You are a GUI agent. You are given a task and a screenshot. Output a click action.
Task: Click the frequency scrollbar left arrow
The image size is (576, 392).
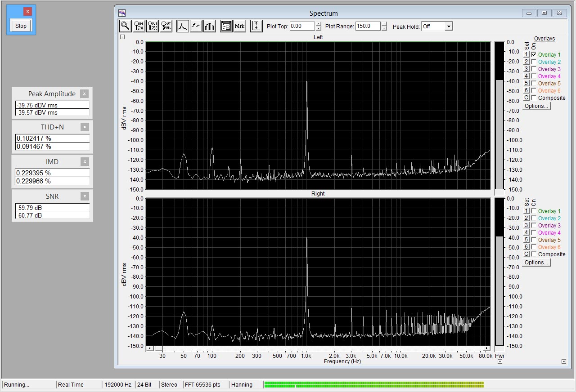pyautogui.click(x=150, y=348)
